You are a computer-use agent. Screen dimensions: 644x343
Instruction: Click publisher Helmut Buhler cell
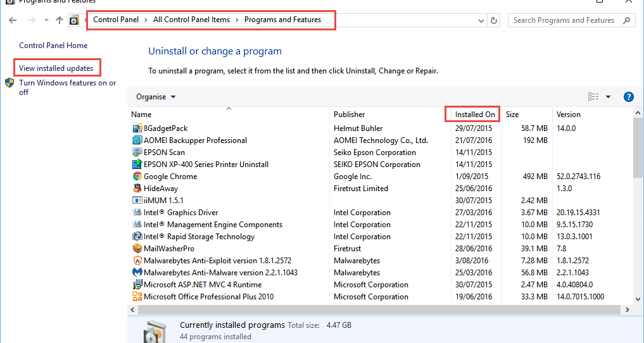pyautogui.click(x=358, y=128)
